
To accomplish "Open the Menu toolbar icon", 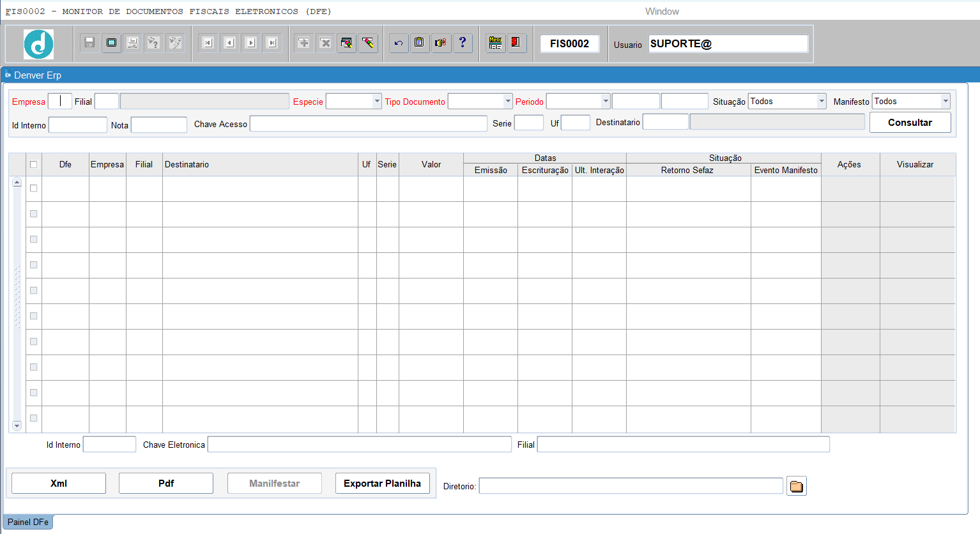I will coord(495,43).
